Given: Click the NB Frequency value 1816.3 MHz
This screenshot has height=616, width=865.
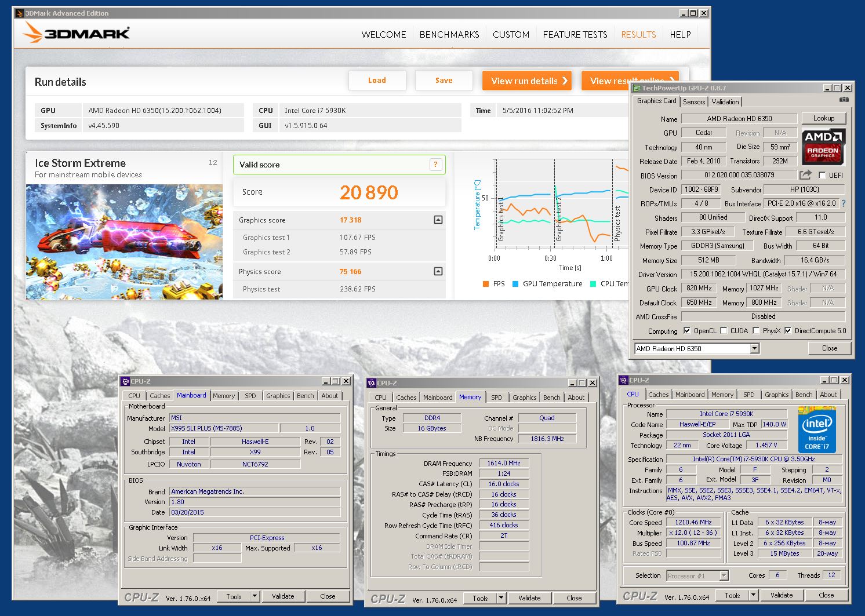Looking at the screenshot, I should tap(547, 439).
